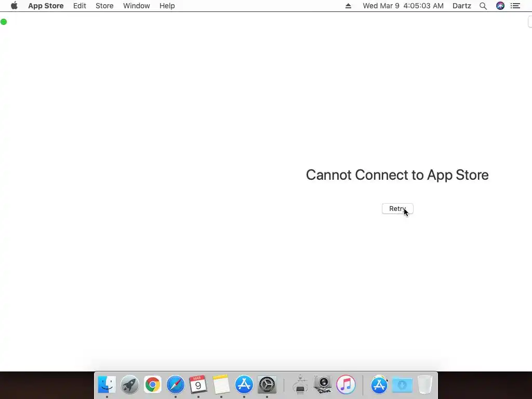532x399 pixels.
Task: Open Google Chrome from the Dock
Action: click(153, 385)
